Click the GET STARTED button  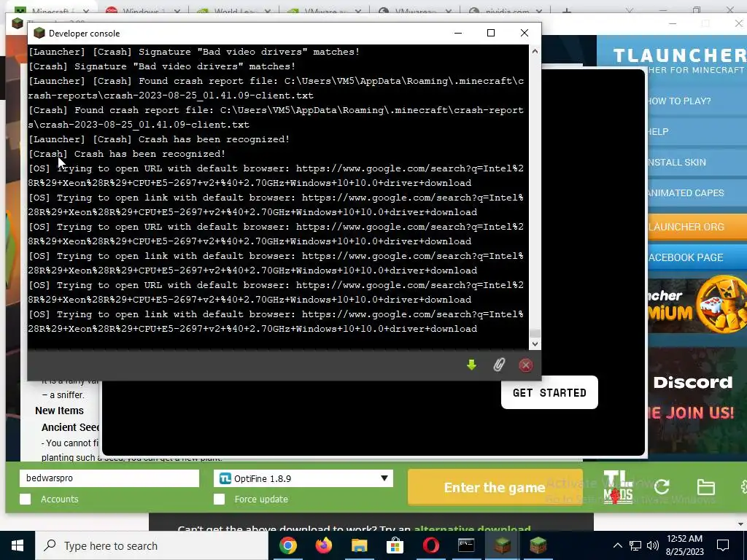(x=549, y=392)
